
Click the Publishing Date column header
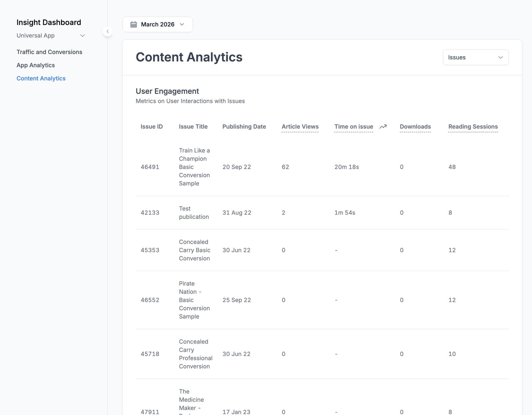click(244, 127)
